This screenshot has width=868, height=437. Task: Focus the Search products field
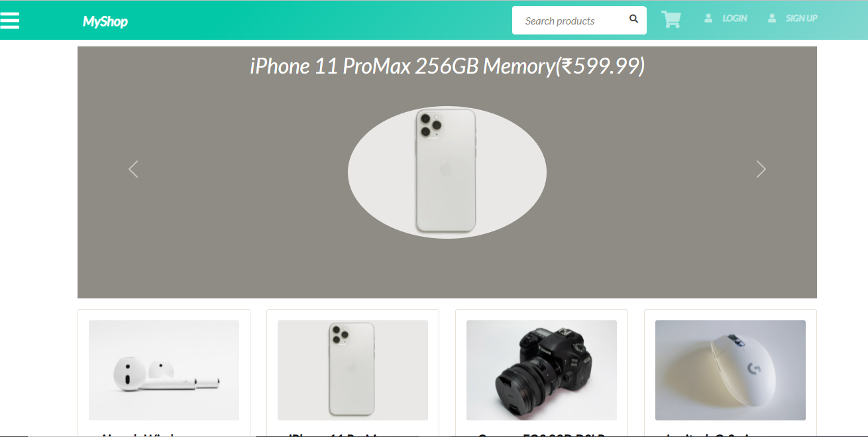(570, 21)
